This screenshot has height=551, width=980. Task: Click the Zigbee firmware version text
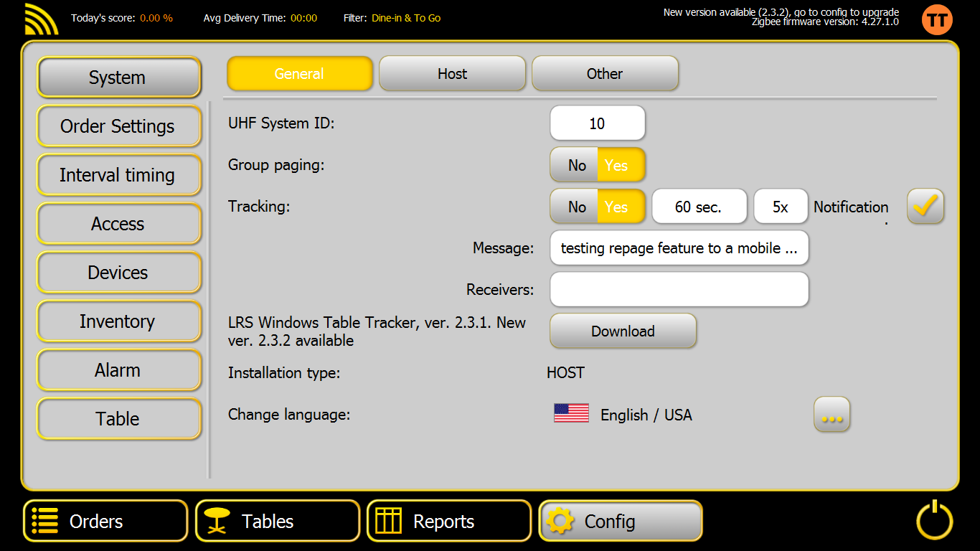tap(825, 22)
